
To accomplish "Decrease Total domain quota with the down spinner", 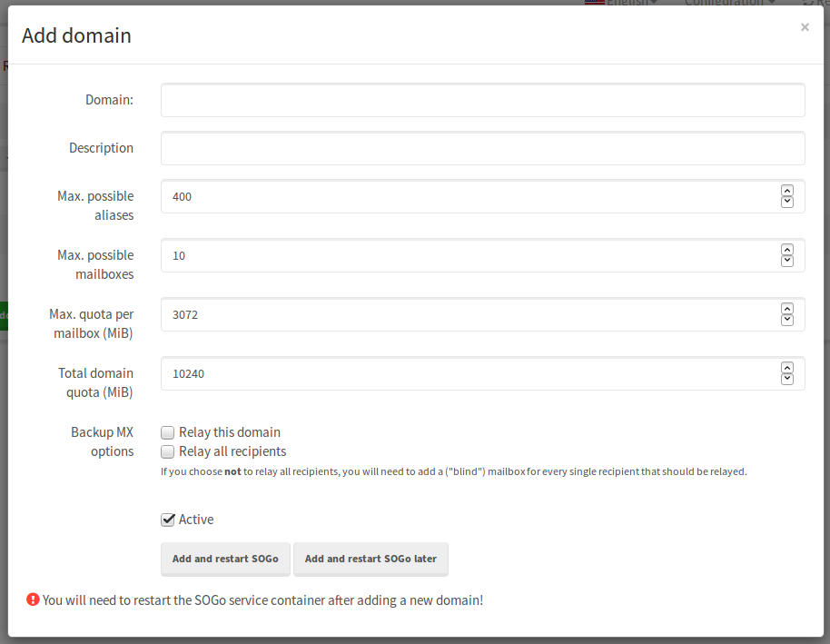I will click(x=786, y=380).
